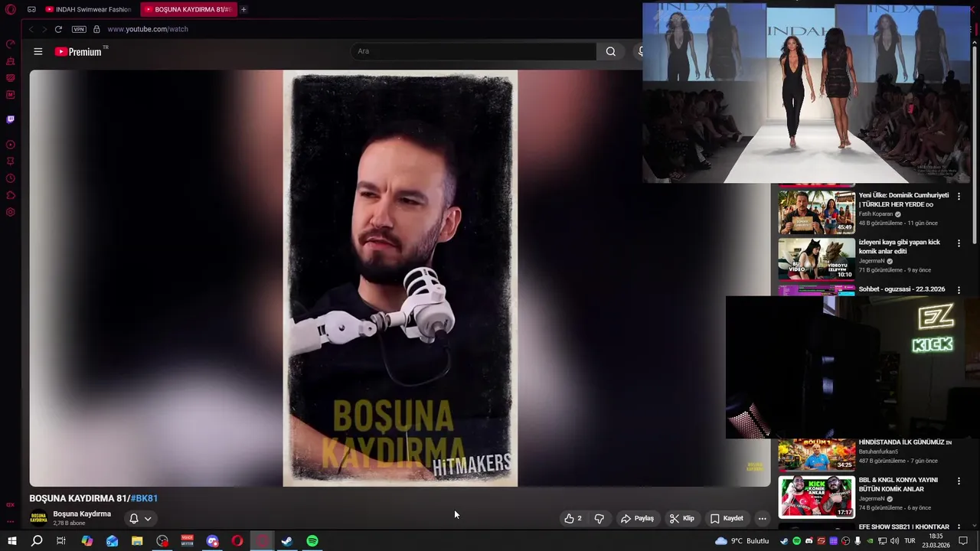Viewport: 980px width, 551px height.
Task: Open a new browser tab
Action: pos(243,9)
